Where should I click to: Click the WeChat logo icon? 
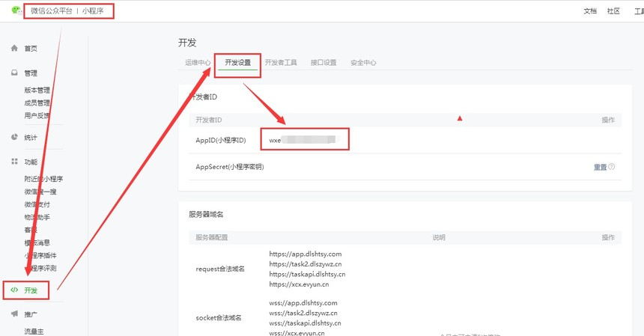click(x=16, y=10)
